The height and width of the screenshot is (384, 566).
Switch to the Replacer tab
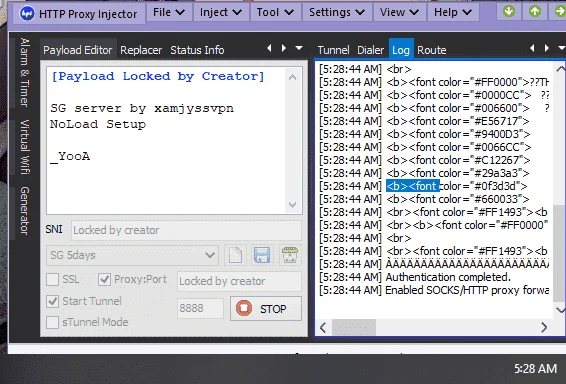(141, 50)
